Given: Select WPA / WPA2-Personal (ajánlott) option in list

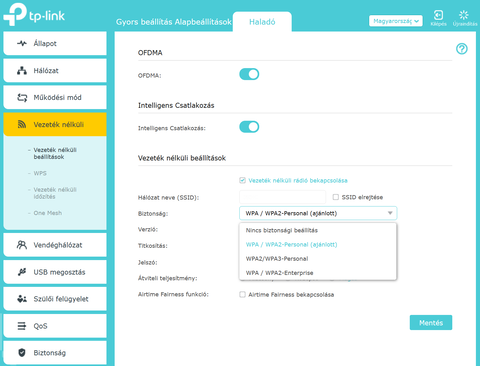Looking at the screenshot, I should click(318, 244).
